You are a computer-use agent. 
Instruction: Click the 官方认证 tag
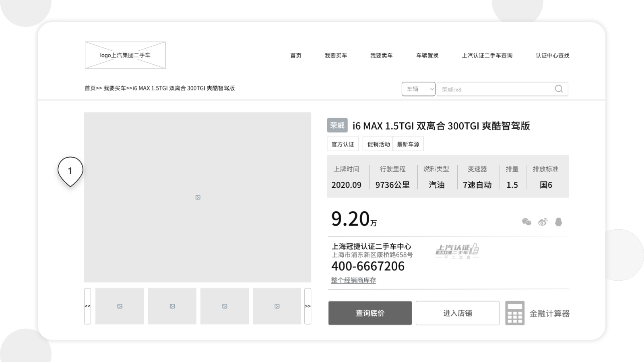[x=343, y=144]
